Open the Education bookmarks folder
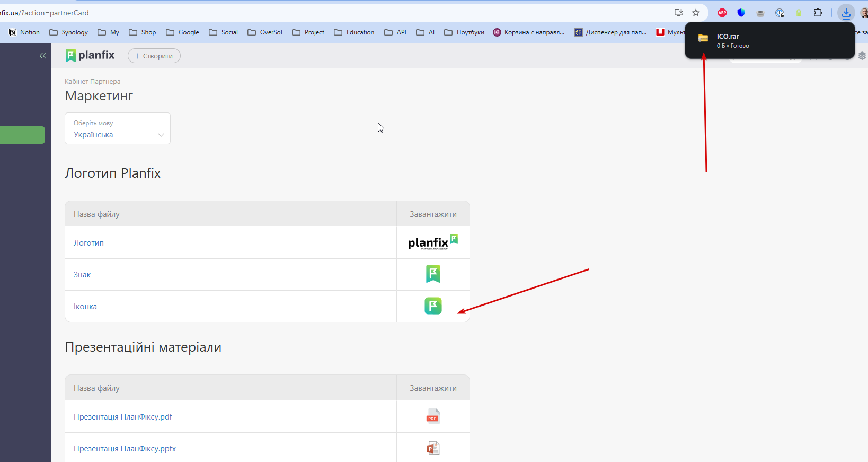This screenshot has width=868, height=462. click(x=354, y=32)
